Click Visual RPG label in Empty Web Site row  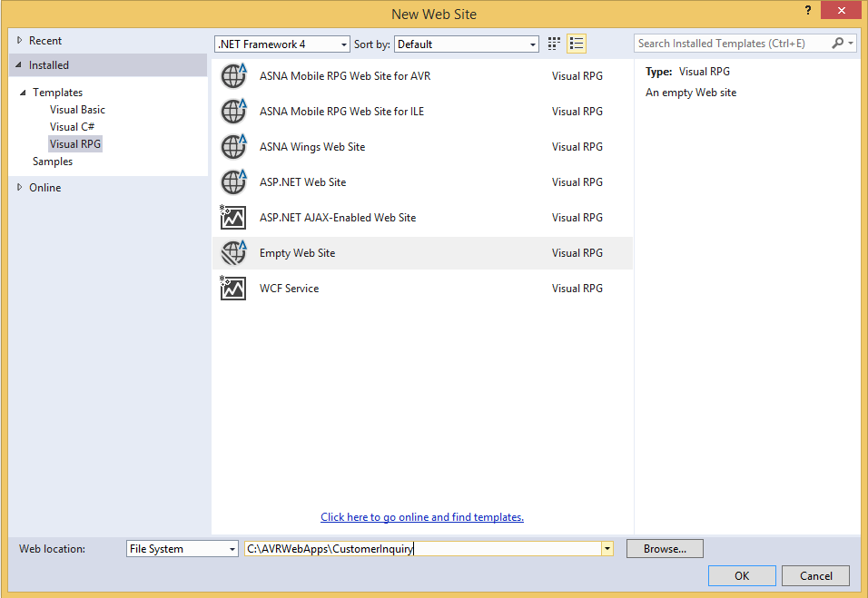pos(577,253)
